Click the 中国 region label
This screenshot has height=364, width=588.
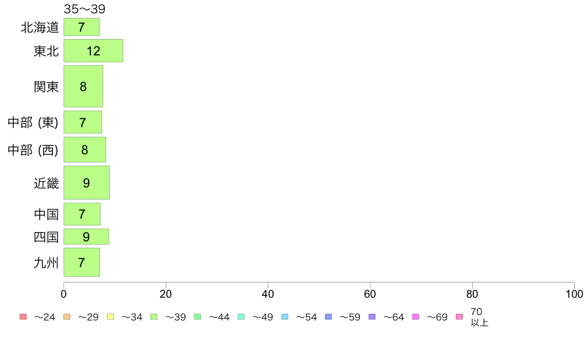coord(47,215)
